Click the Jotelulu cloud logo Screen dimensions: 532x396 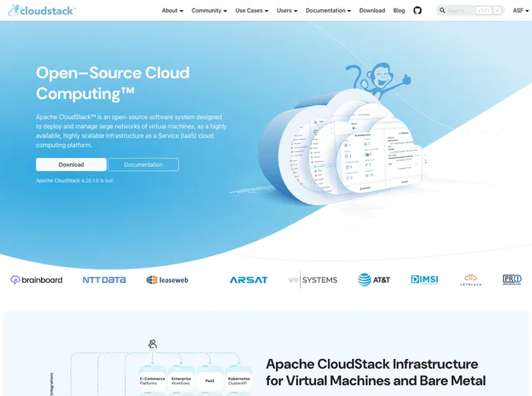471,280
